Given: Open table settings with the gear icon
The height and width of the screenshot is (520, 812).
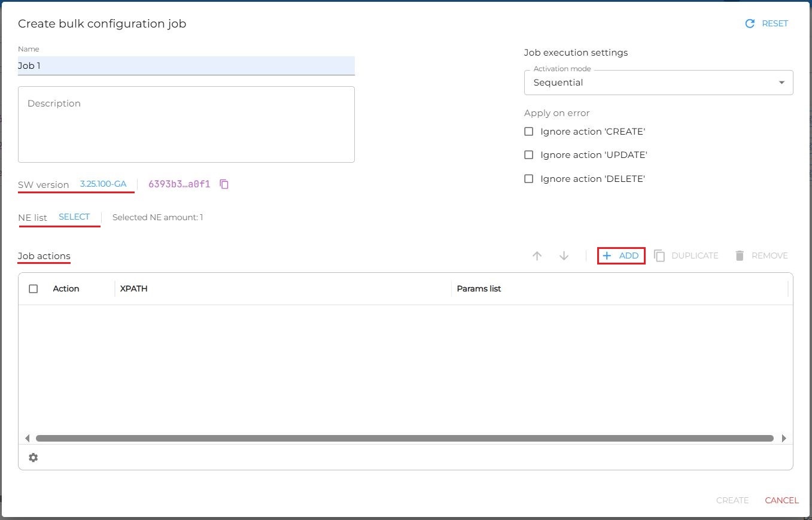Looking at the screenshot, I should (34, 457).
